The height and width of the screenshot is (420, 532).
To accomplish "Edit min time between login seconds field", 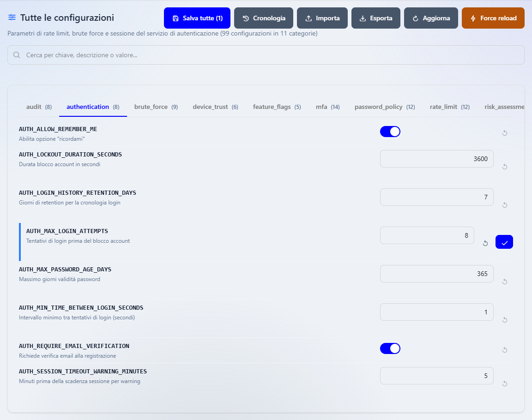I will point(437,312).
